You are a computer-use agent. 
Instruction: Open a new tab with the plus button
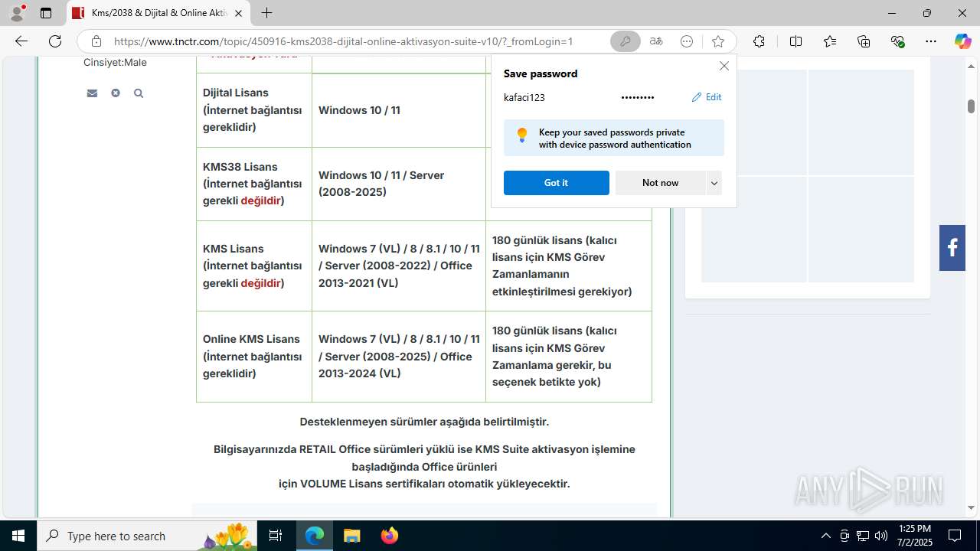pos(266,13)
